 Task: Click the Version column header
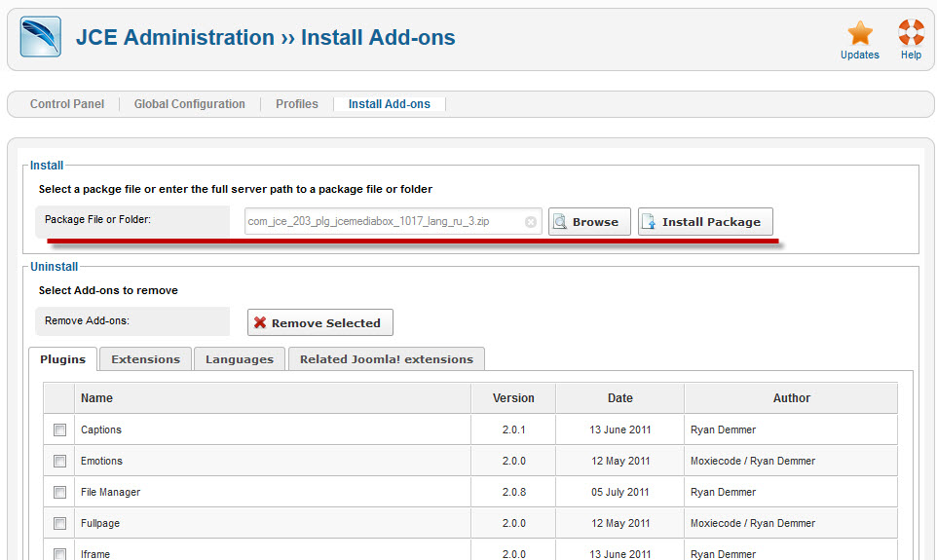pyautogui.click(x=513, y=398)
